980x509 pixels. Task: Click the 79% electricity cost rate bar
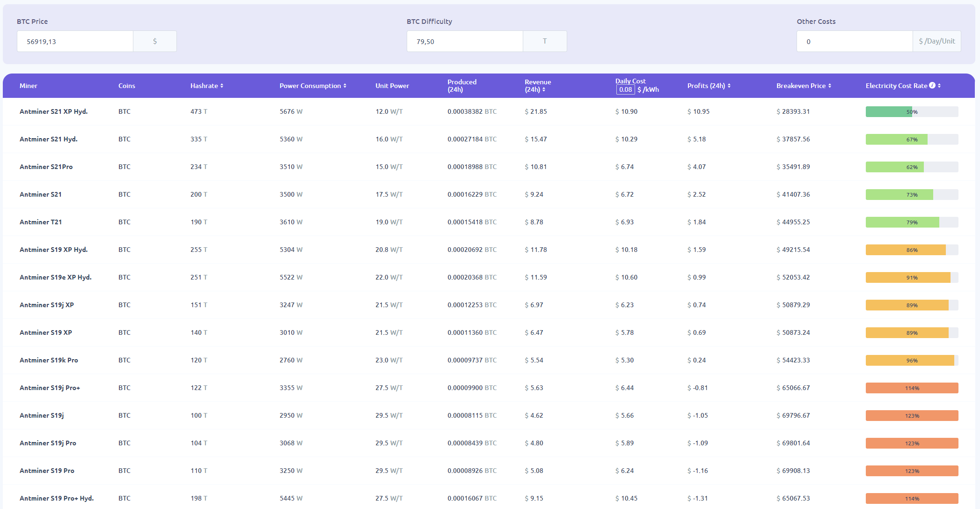click(x=912, y=222)
